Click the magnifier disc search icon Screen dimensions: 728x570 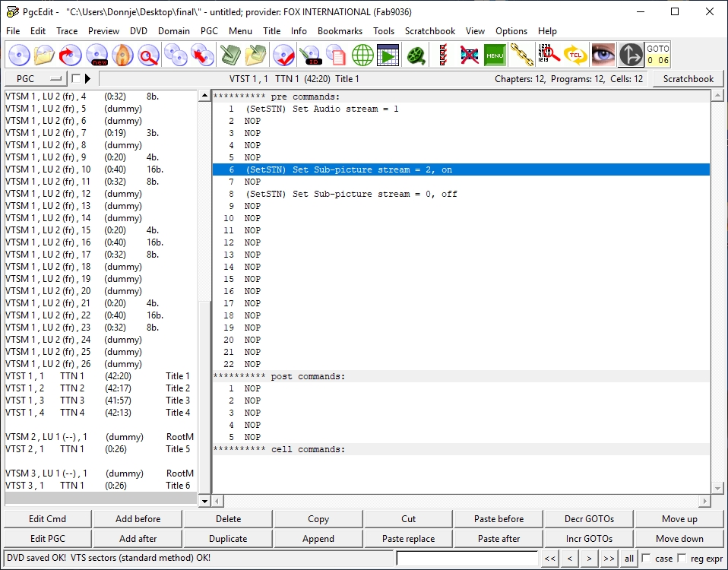[x=148, y=55]
